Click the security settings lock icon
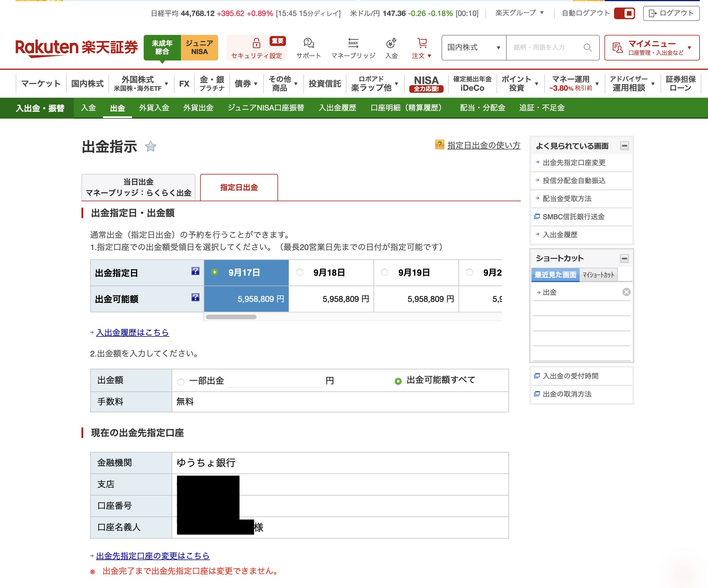The height and width of the screenshot is (588, 708). pyautogui.click(x=256, y=43)
